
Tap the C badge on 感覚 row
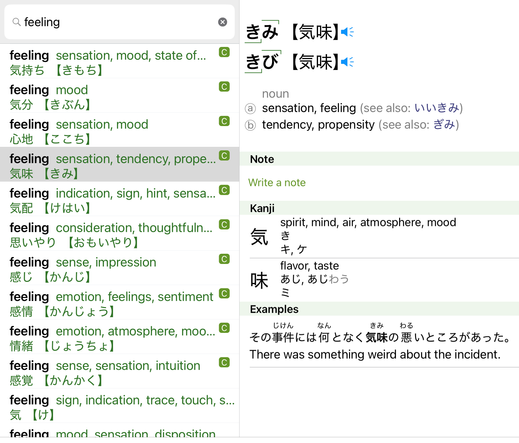click(224, 362)
